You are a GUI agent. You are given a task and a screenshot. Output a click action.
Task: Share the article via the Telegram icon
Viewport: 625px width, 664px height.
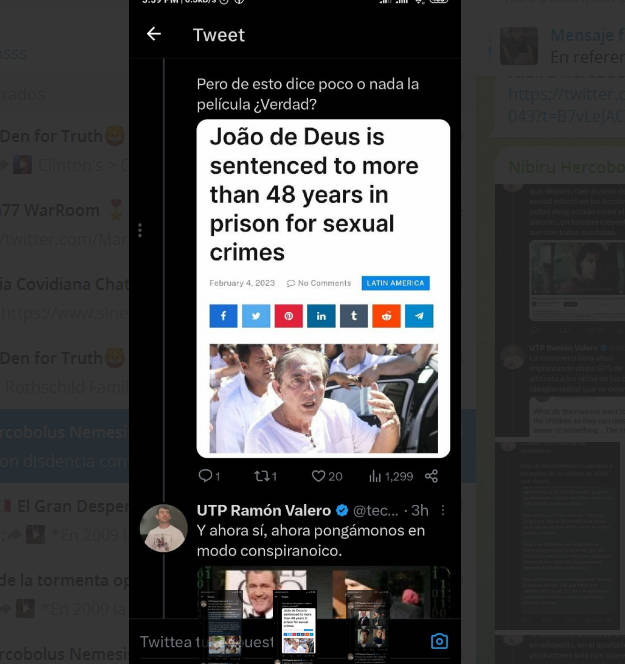(419, 315)
